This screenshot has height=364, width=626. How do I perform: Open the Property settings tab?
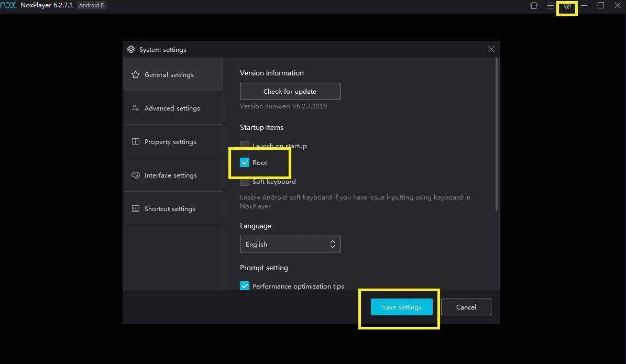coord(173,142)
